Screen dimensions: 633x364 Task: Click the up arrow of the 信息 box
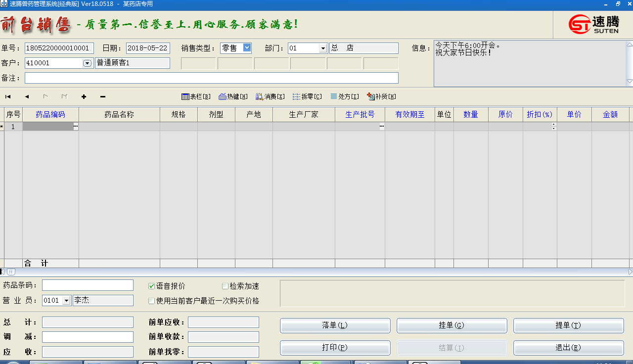click(630, 45)
